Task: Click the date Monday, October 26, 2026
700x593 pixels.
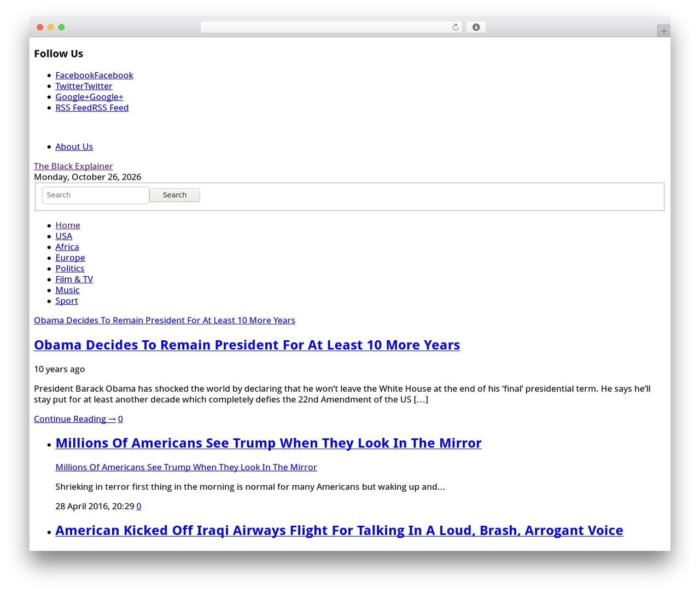Action: 87,177
